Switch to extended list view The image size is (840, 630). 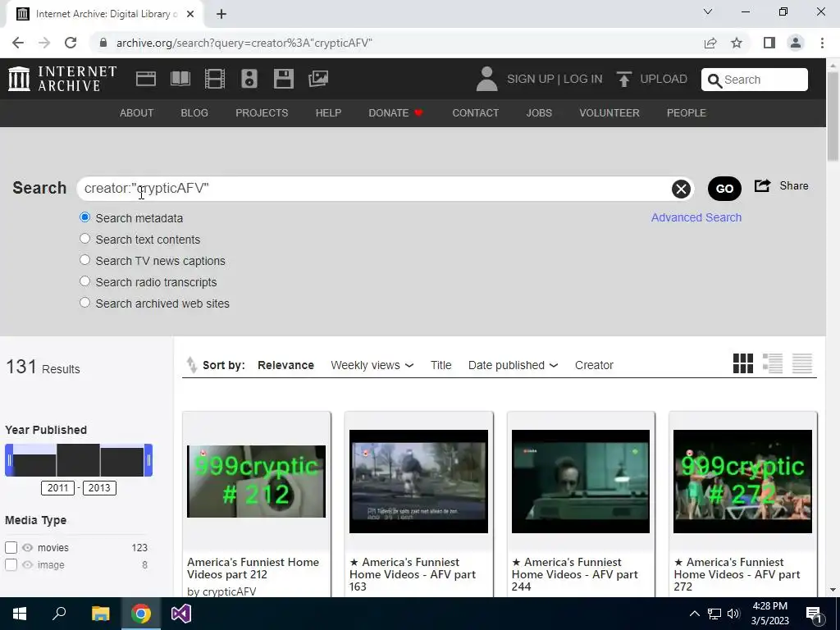[x=773, y=363]
